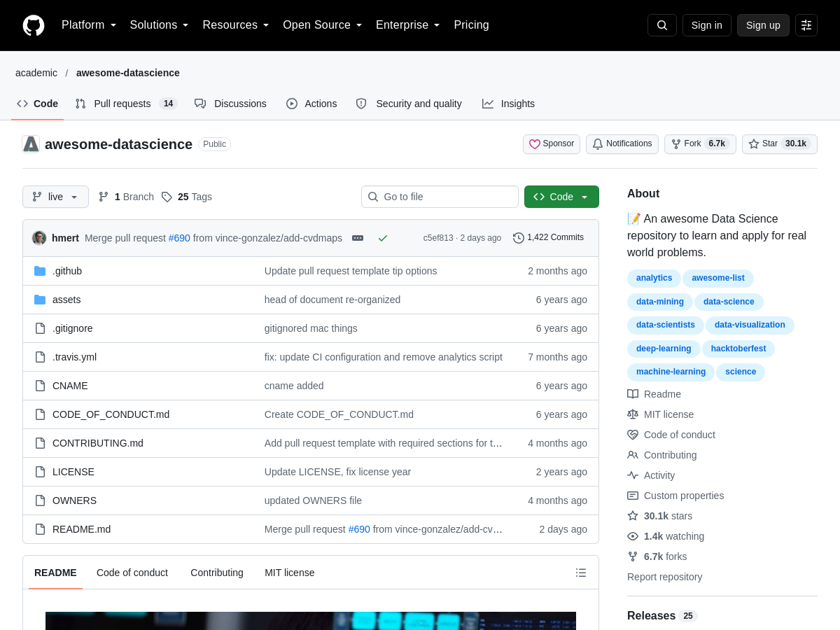Select the MIT license README tab

point(290,573)
